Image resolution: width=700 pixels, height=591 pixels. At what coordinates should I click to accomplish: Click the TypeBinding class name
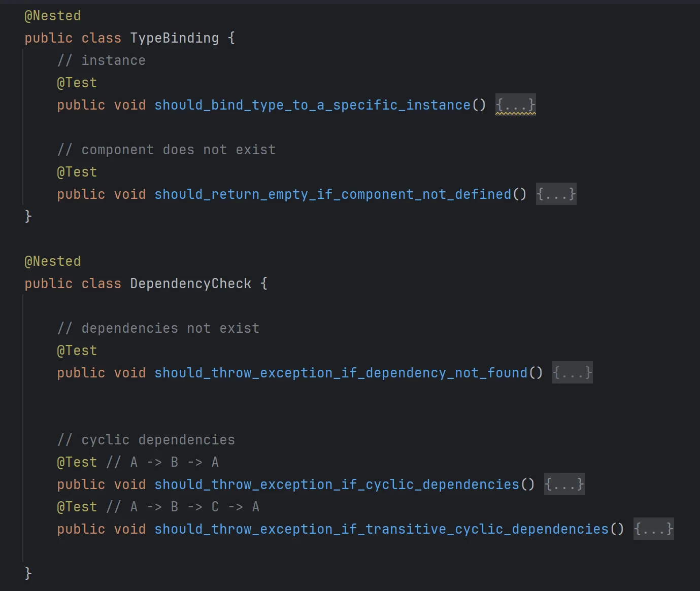pyautogui.click(x=174, y=38)
